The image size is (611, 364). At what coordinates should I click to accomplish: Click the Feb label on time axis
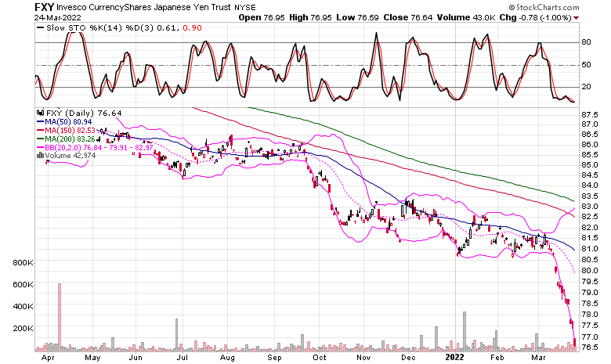[x=497, y=358]
